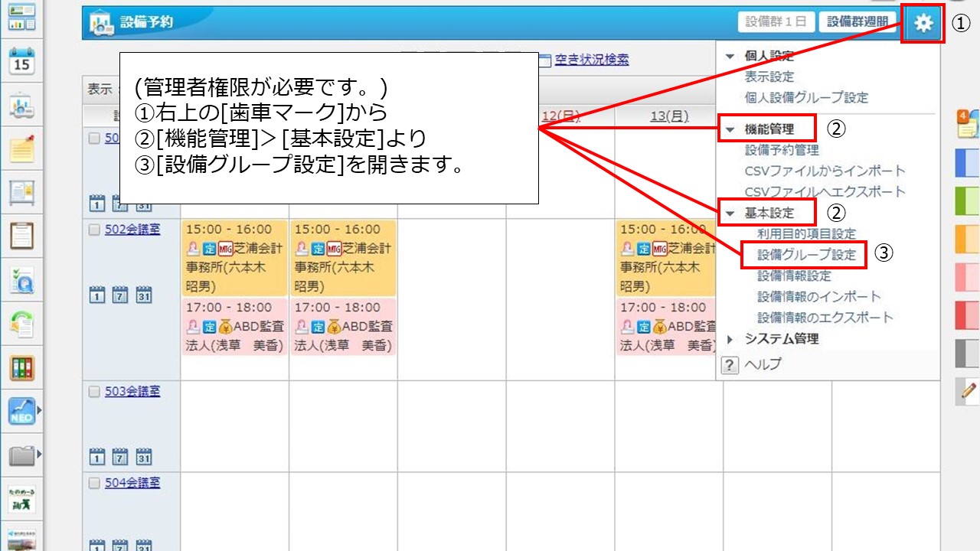Open the gear settings menu icon
Screen dimensions: 980x551
coord(923,23)
